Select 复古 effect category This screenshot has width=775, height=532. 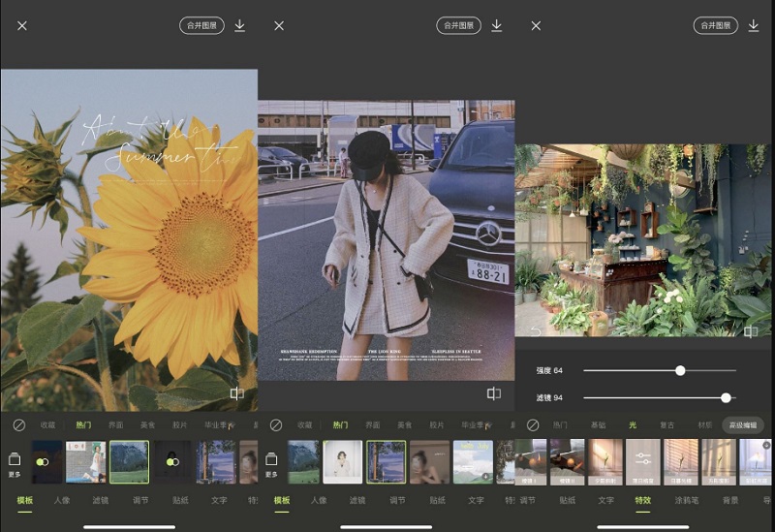666,425
